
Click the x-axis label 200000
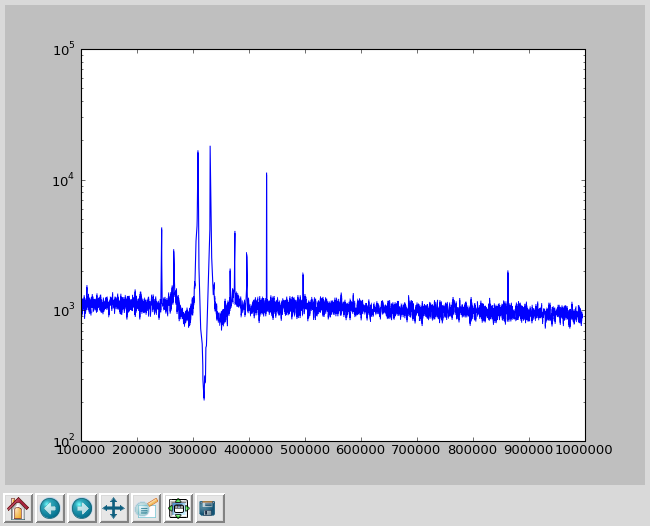coord(137,450)
